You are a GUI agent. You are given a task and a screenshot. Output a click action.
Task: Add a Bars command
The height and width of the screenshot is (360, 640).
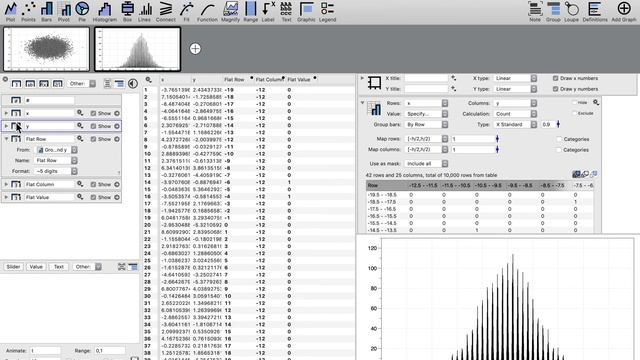point(47,11)
